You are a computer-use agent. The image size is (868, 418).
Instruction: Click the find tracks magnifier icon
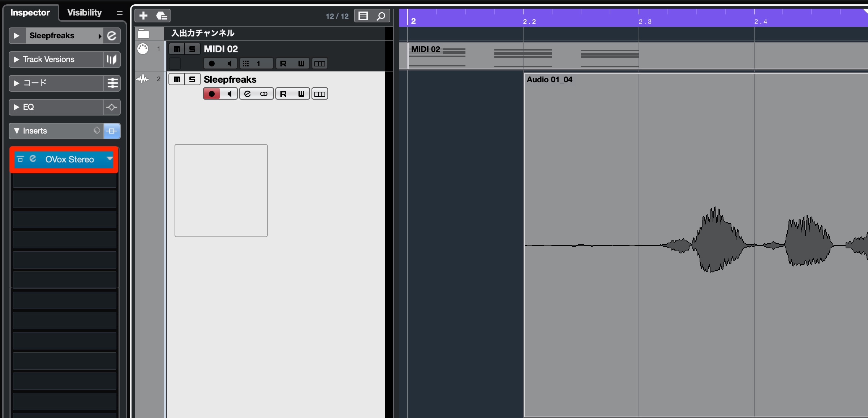[x=381, y=16]
